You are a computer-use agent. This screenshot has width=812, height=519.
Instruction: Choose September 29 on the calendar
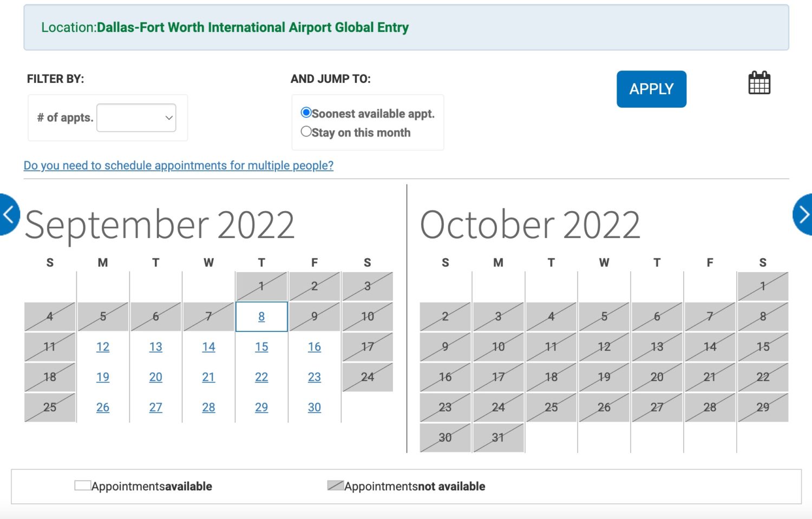point(261,408)
